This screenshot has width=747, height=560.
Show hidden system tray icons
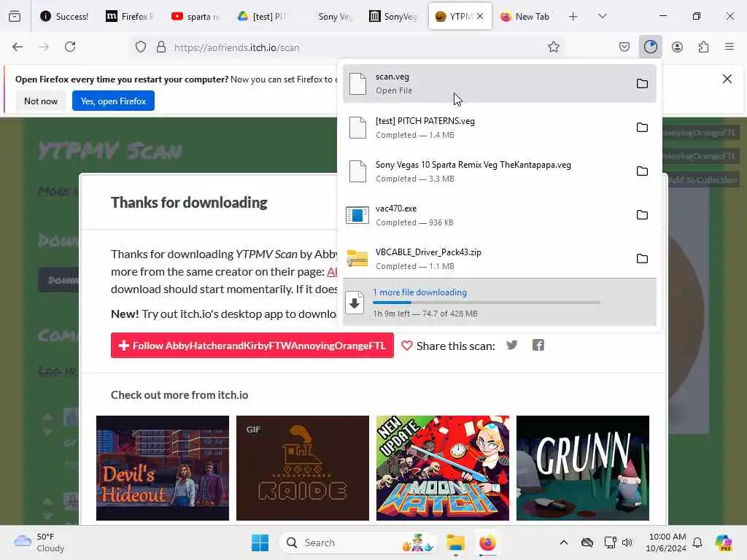(x=564, y=542)
